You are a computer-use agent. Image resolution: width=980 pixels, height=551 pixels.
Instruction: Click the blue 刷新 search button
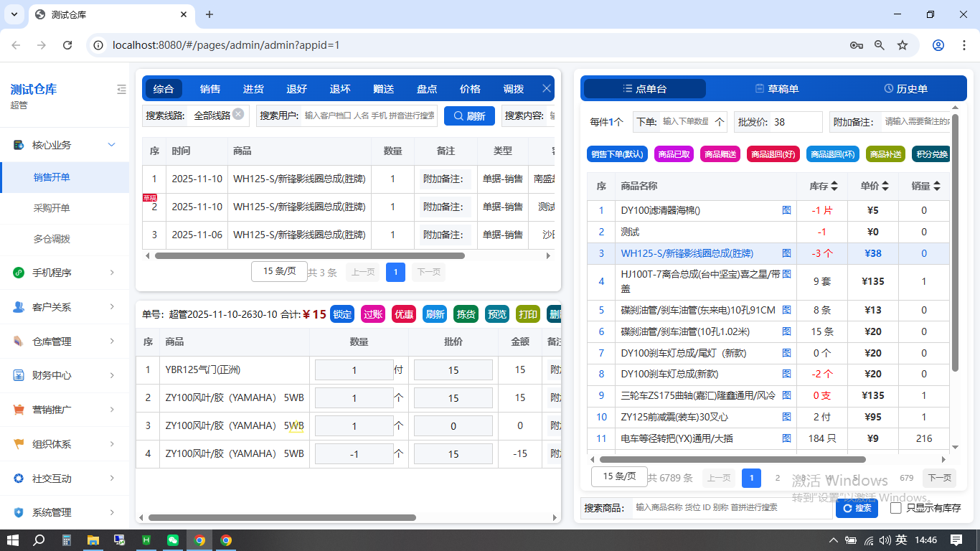point(469,116)
